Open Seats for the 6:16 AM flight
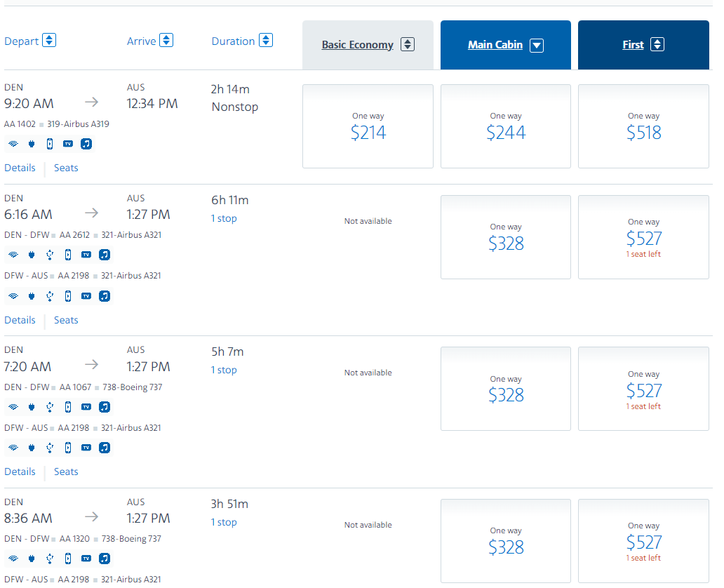 (x=66, y=320)
